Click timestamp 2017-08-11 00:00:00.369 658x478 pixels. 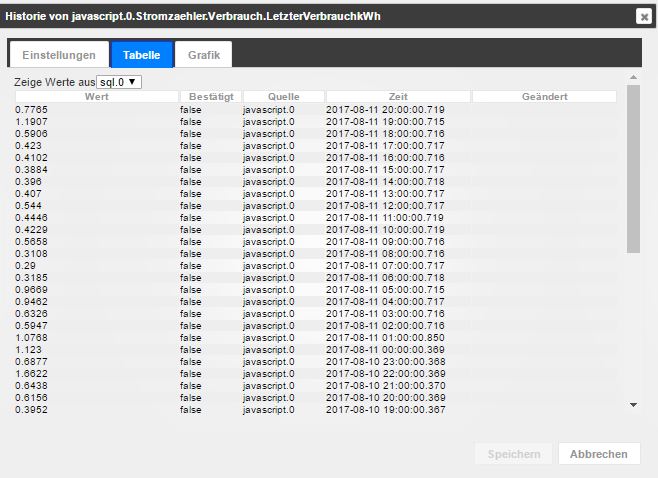(385, 350)
